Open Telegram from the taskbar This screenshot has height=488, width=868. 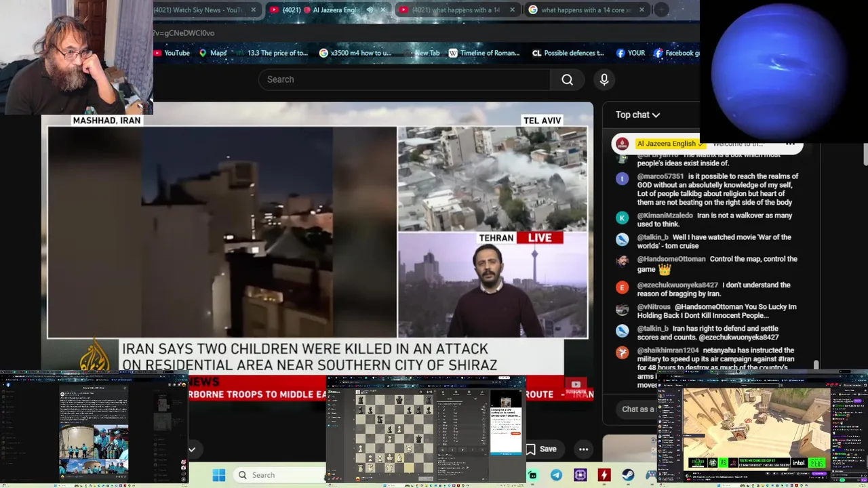tap(556, 475)
